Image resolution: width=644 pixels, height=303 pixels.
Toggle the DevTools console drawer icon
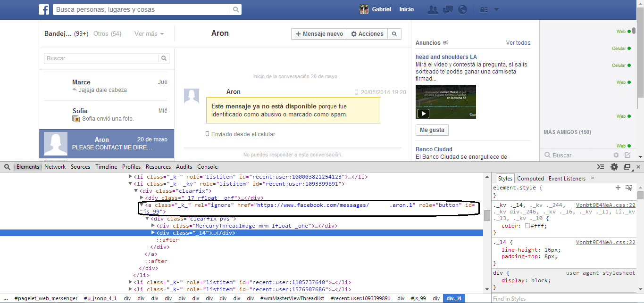coord(601,167)
